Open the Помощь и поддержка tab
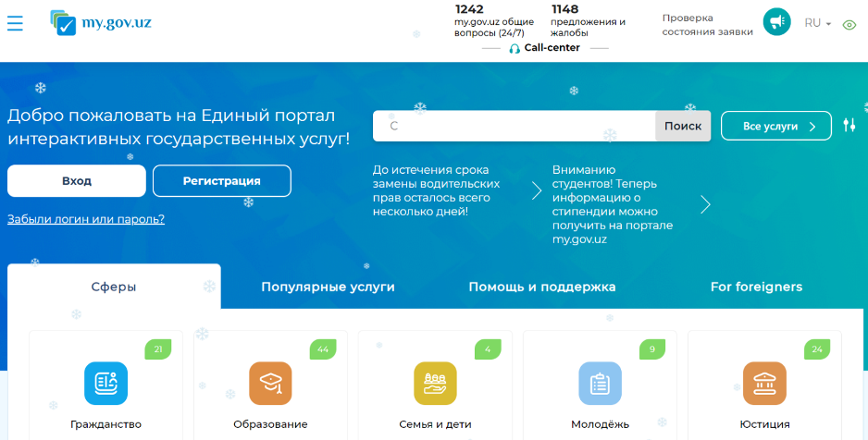Viewport: 868px width, 440px height. pos(542,287)
